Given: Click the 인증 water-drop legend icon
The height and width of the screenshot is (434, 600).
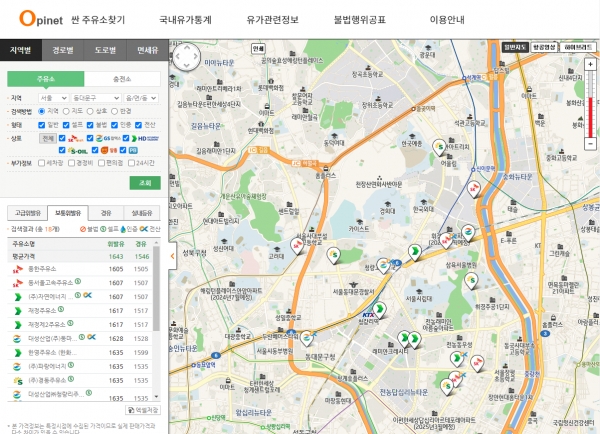Looking at the screenshot, I should tap(123, 229).
